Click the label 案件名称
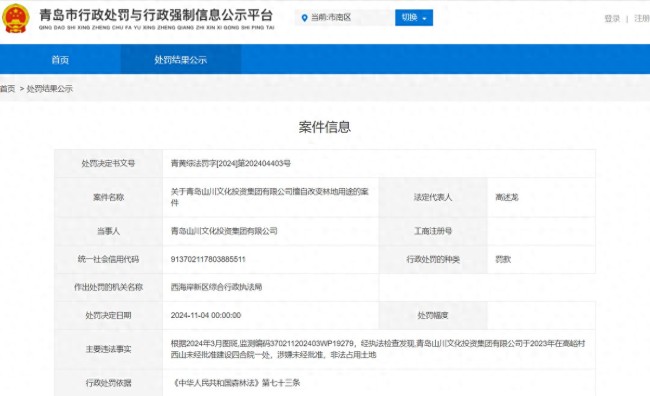Viewport: 650px width, 396px height. (108, 197)
